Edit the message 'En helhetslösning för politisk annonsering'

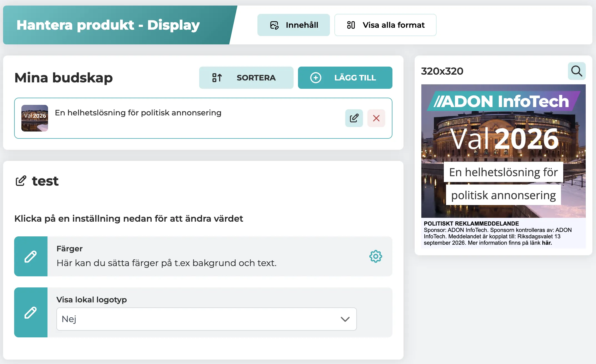point(354,118)
